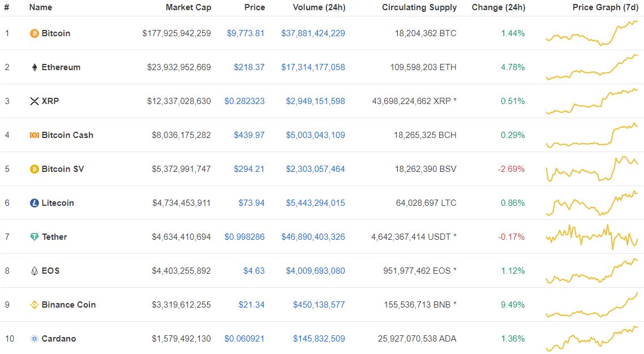Select Binance Coin change 9.49%
The image size is (644, 354).
pyautogui.click(x=513, y=305)
